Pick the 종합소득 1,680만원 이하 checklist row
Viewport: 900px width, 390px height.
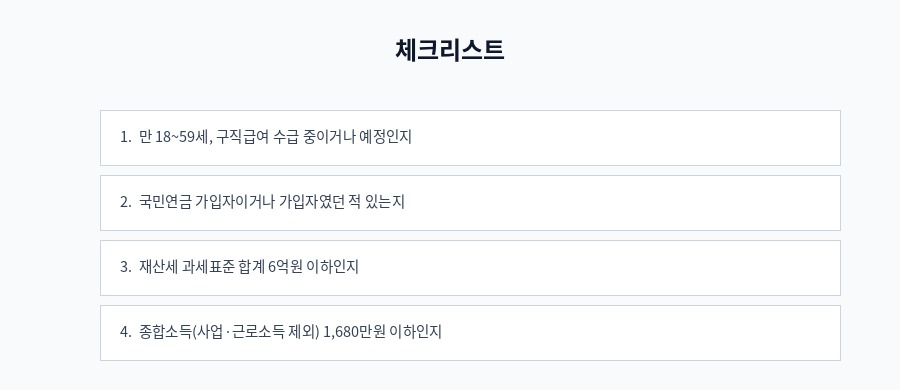[x=470, y=333]
